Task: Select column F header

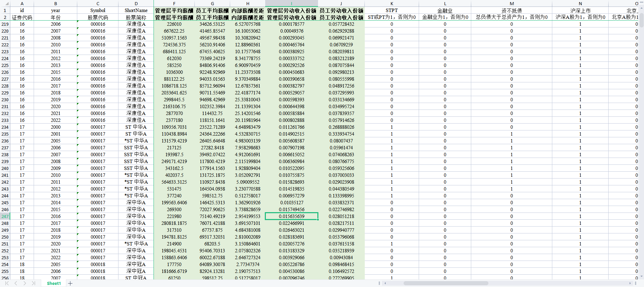Action: [174, 3]
